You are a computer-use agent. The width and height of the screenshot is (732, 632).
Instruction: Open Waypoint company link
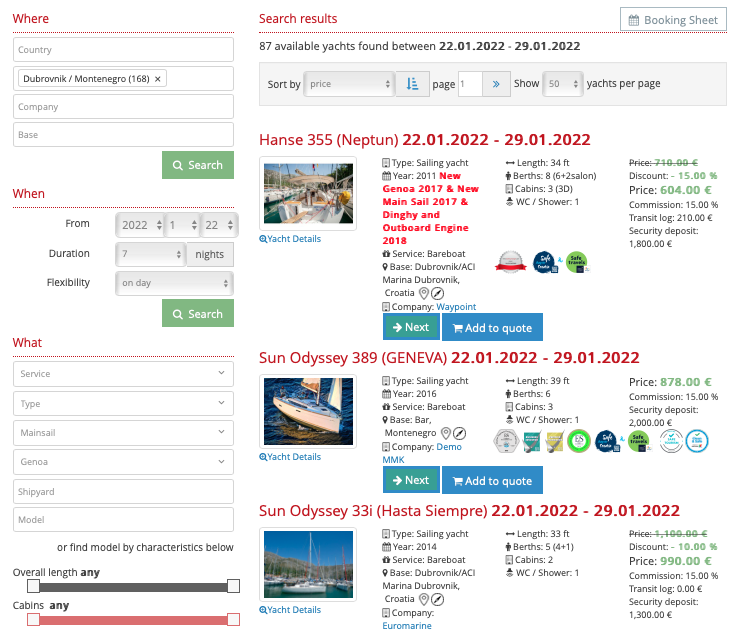pos(456,307)
